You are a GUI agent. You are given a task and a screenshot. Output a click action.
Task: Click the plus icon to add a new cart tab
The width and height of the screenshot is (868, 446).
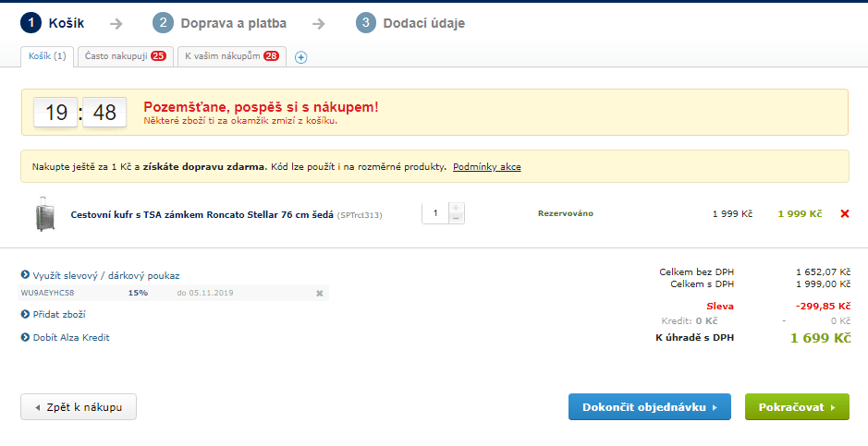point(300,57)
